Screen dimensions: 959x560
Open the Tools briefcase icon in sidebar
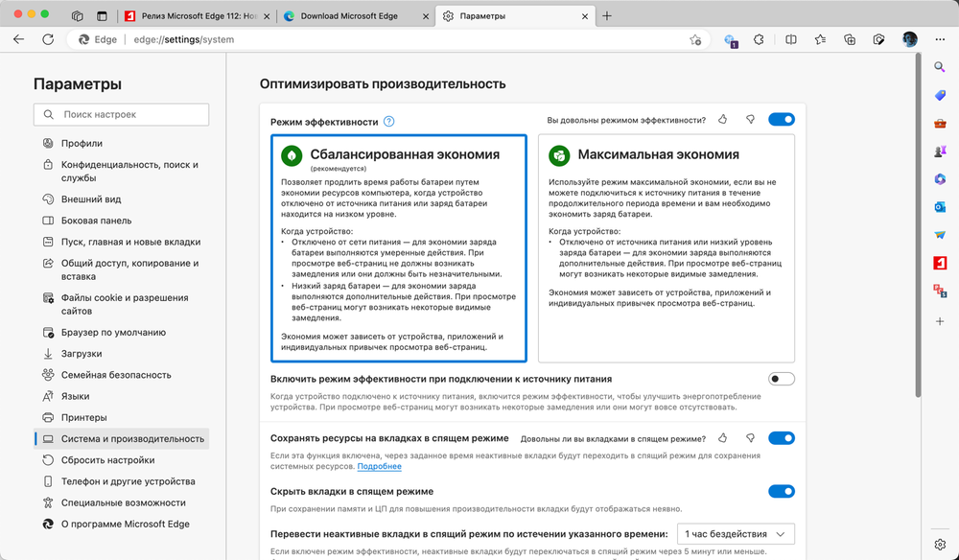tap(940, 124)
